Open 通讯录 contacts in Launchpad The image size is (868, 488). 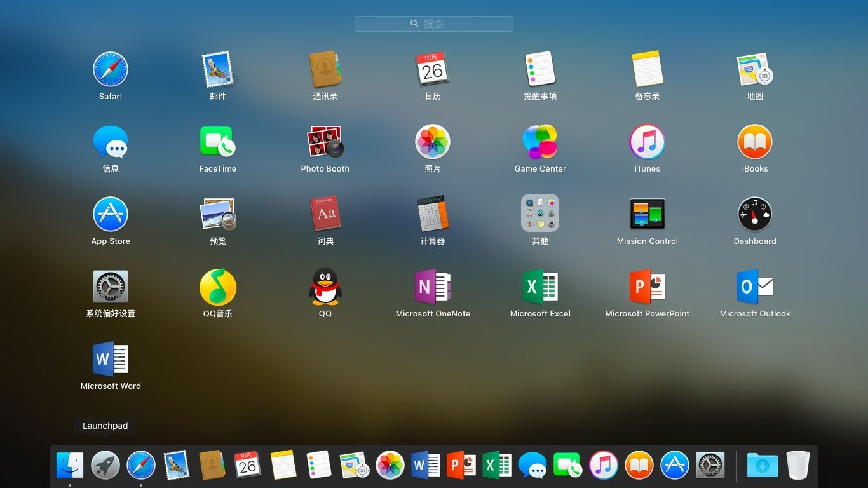[x=325, y=69]
